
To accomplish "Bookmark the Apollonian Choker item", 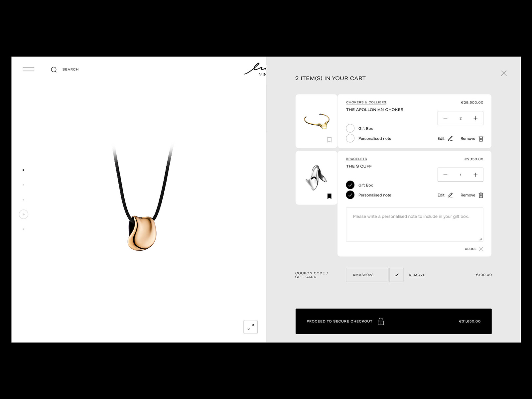I will [x=329, y=140].
